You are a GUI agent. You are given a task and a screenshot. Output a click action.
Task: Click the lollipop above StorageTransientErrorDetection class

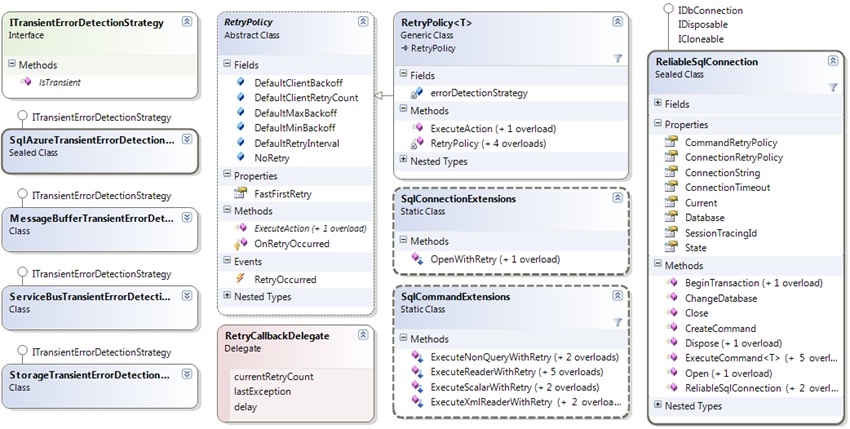point(22,350)
